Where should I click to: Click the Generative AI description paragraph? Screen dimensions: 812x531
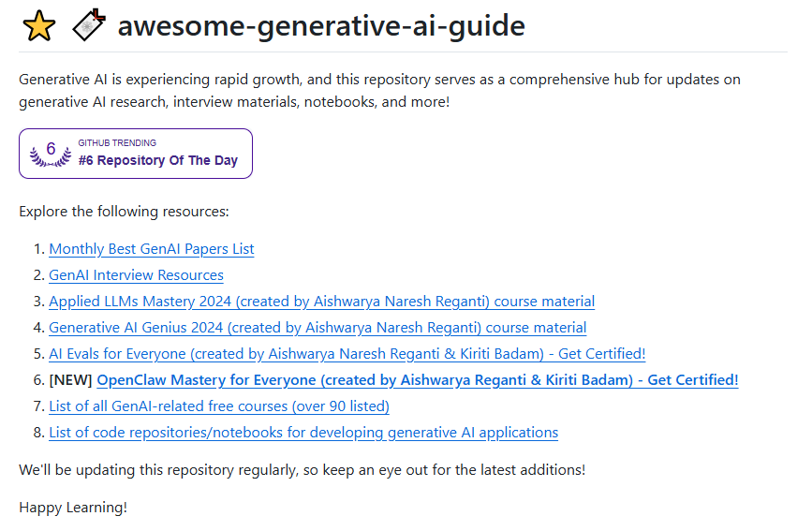[379, 91]
